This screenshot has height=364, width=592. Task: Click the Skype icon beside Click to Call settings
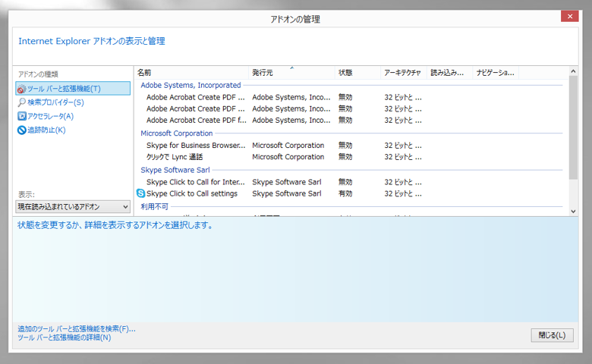[140, 193]
